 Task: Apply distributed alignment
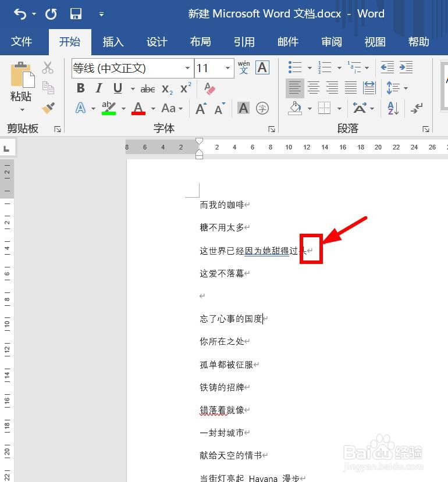pos(369,88)
